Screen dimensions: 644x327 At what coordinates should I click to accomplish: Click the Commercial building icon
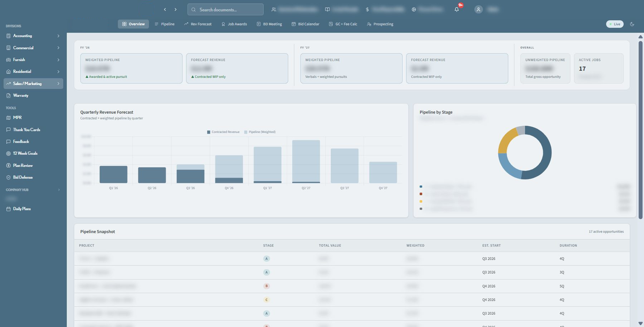9,48
